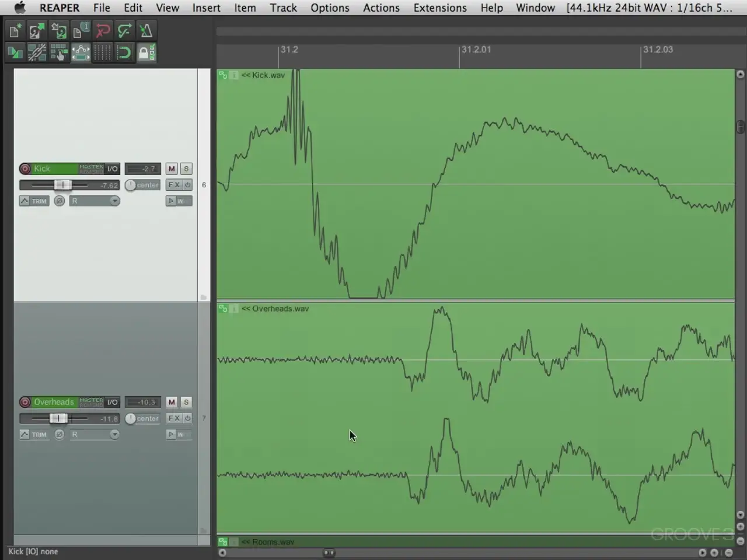Click the green Redo toolbar icon

point(124,31)
